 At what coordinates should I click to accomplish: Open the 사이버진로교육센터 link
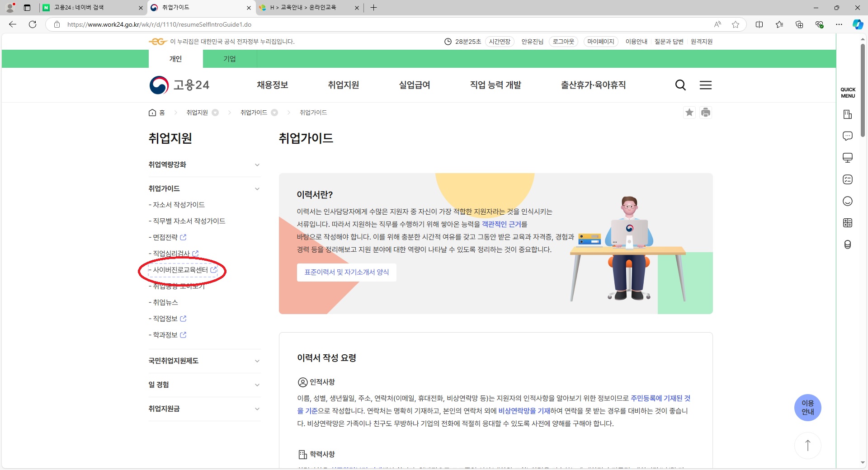pos(181,270)
